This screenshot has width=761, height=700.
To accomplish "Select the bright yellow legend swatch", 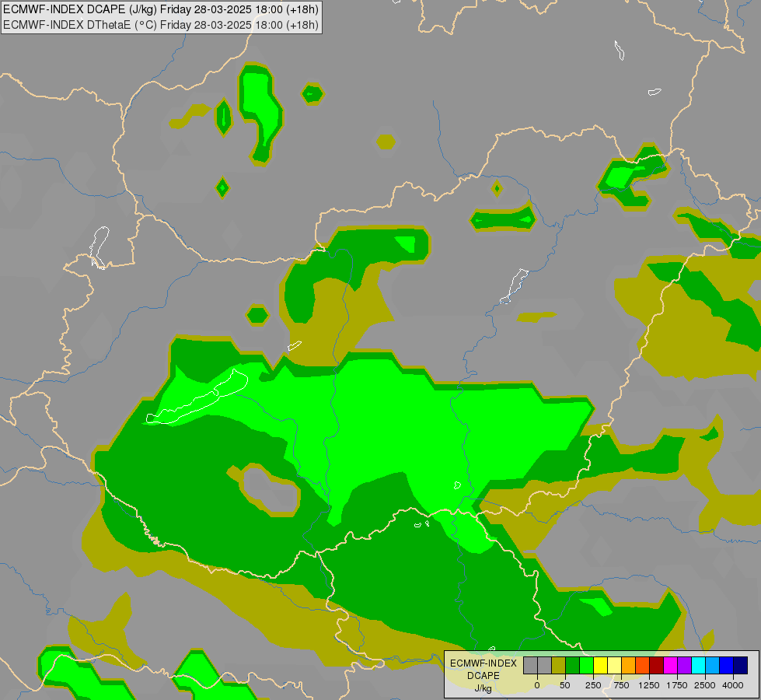I will click(x=600, y=665).
